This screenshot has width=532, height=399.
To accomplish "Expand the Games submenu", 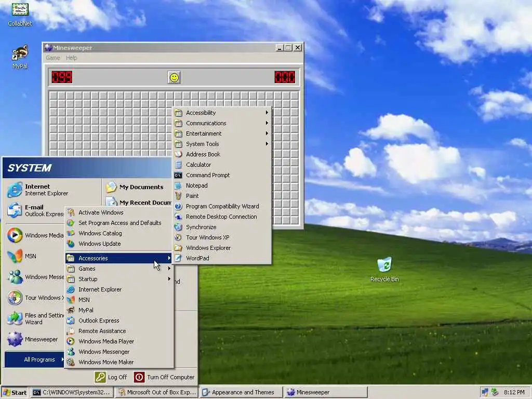I will [119, 269].
